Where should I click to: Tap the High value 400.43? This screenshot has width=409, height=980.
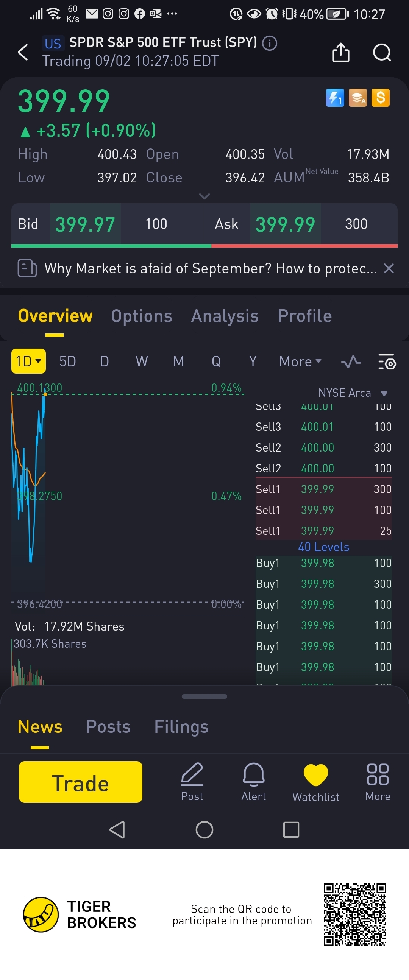(x=117, y=154)
